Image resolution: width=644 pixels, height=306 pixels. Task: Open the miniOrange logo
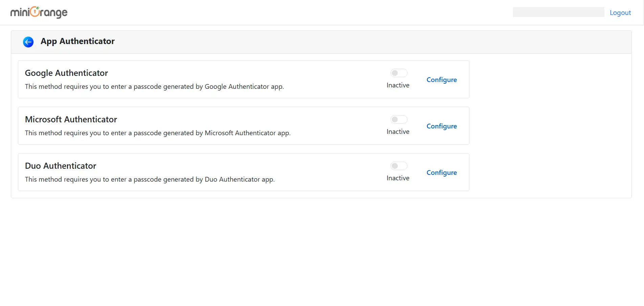coord(39,12)
